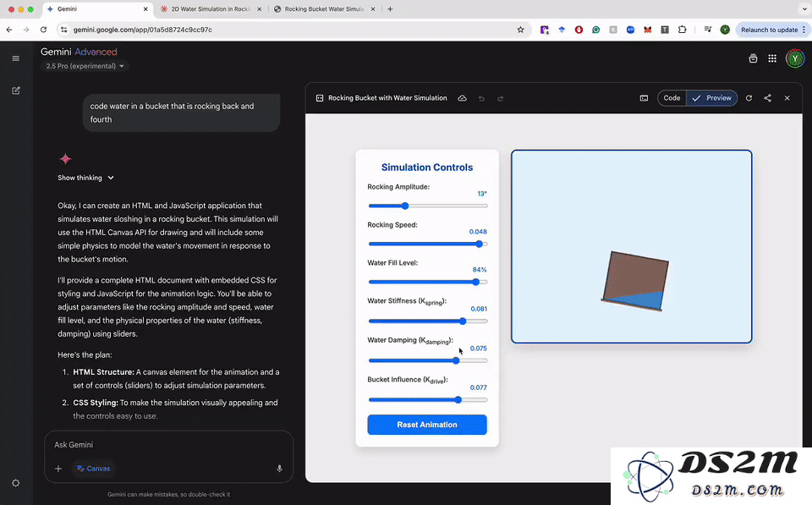Start a new chat with compose icon
Viewport: 812px width, 505px height.
click(15, 91)
